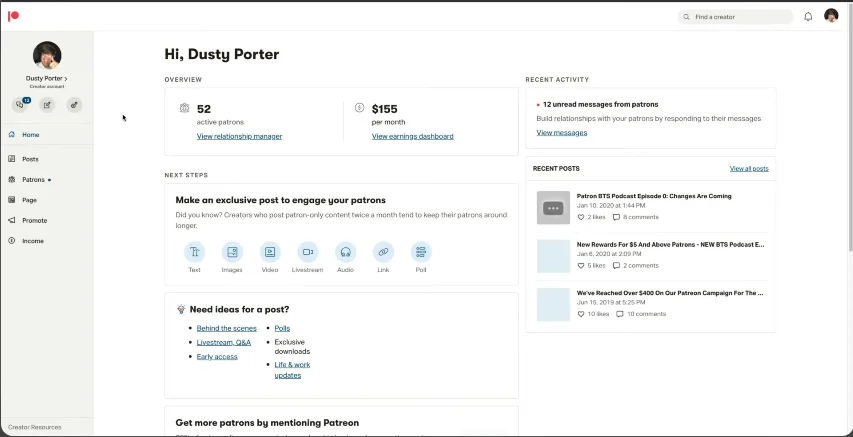Screen dimensions: 853x437
Task: Click 12 unread messages from patrons
Action: [x=600, y=104]
